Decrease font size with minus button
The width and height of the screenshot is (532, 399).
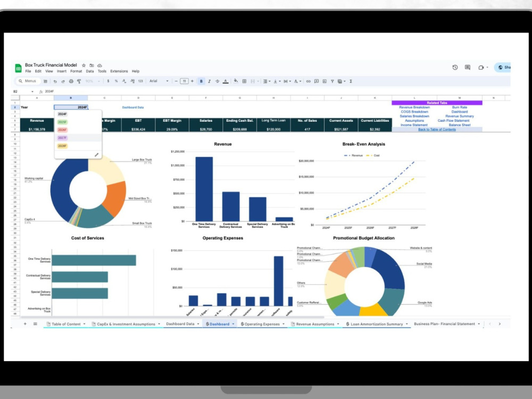pos(176,81)
